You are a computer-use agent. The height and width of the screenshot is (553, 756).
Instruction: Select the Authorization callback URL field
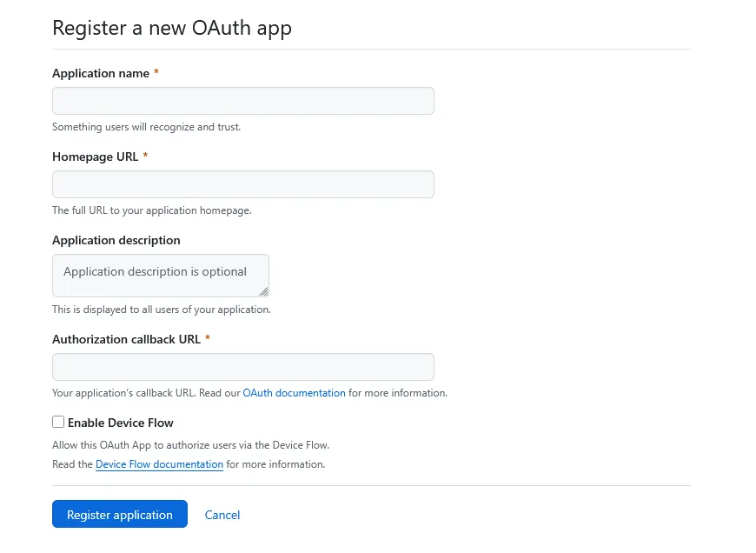[x=243, y=367]
